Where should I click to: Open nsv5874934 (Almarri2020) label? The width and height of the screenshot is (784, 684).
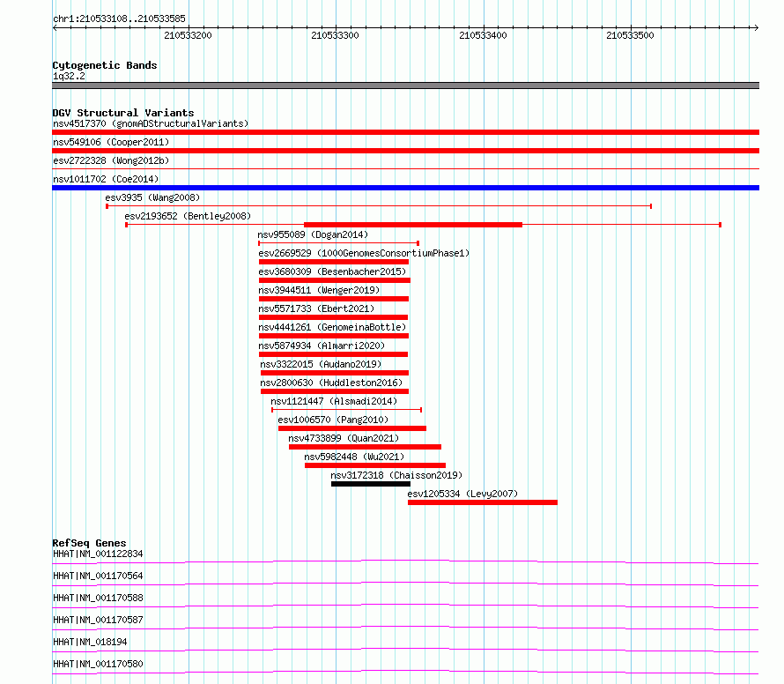click(x=322, y=346)
